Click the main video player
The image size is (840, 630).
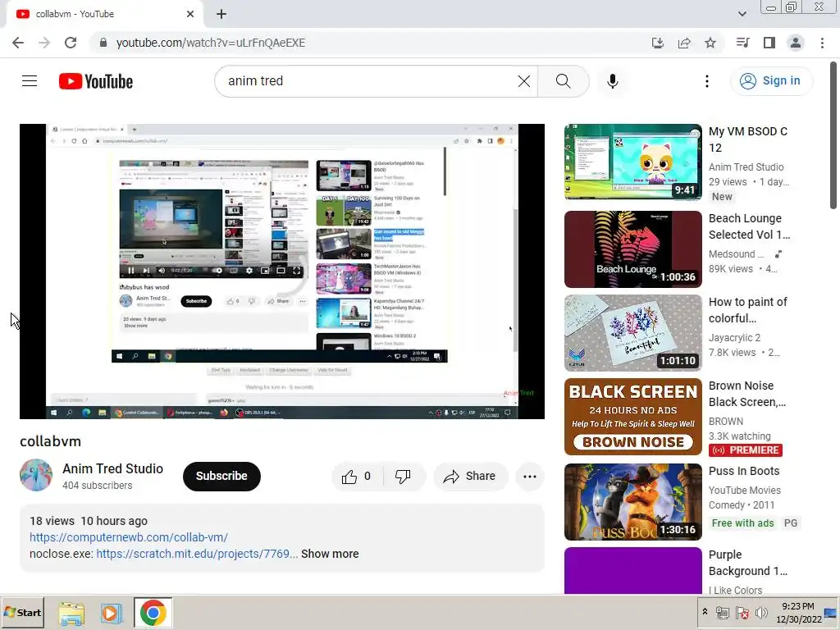282,271
